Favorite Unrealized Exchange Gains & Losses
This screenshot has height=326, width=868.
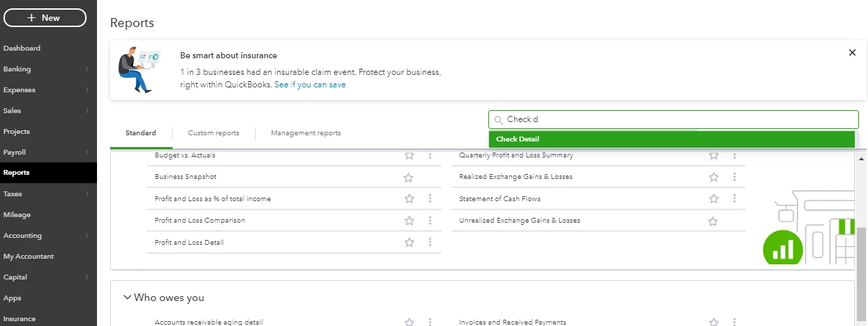[712, 221]
